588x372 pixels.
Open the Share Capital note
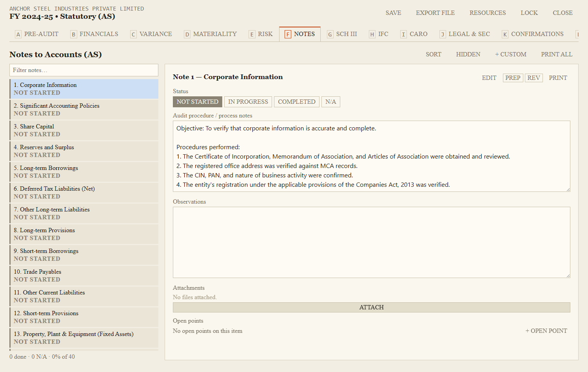point(84,130)
